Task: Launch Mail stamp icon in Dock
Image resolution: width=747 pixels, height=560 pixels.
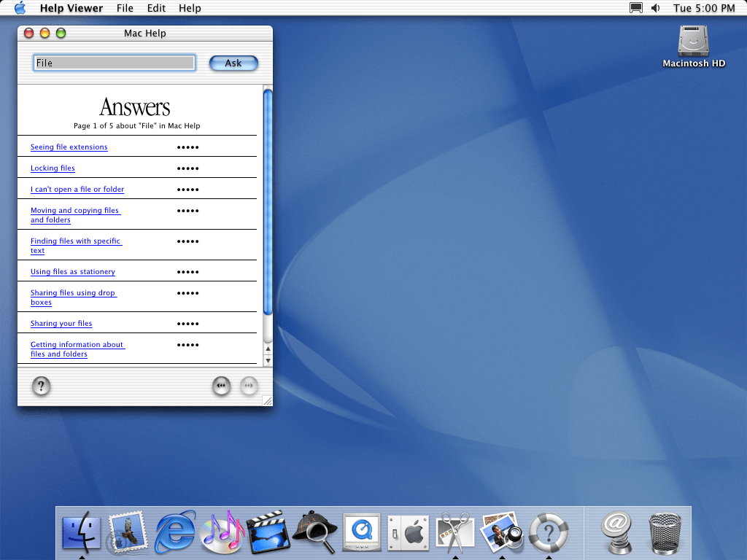Action: coord(127,532)
